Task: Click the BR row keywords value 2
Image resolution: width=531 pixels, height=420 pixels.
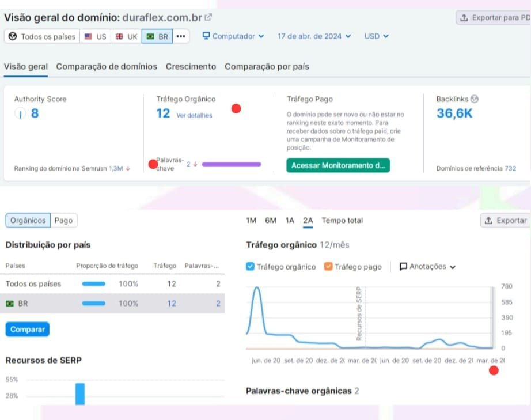Action: [218, 304]
